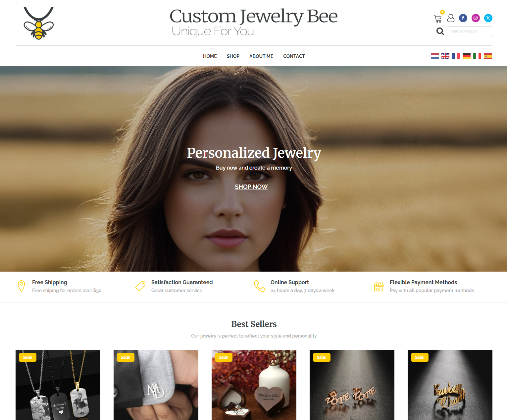This screenshot has height=420, width=507.
Task: Click the magnifying glass search icon
Action: (440, 31)
